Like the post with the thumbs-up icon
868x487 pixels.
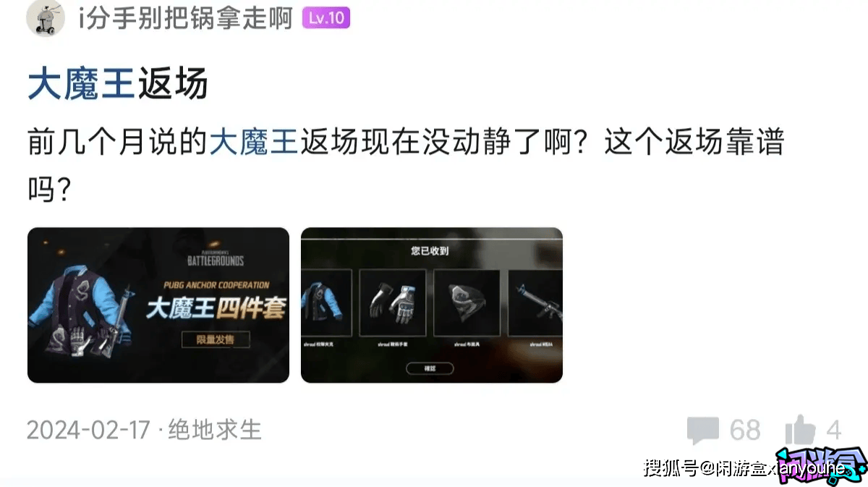click(800, 430)
